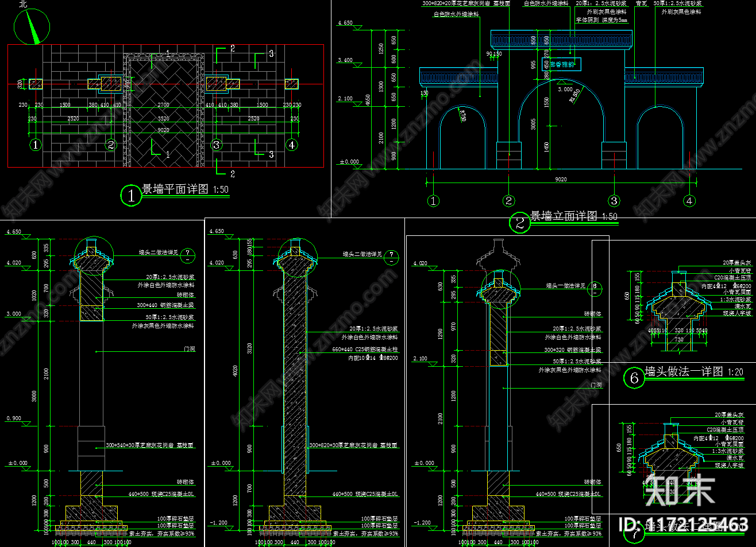Select the callout text 墙头一做法详见
Screen dimensions: 756x547
tap(566, 286)
